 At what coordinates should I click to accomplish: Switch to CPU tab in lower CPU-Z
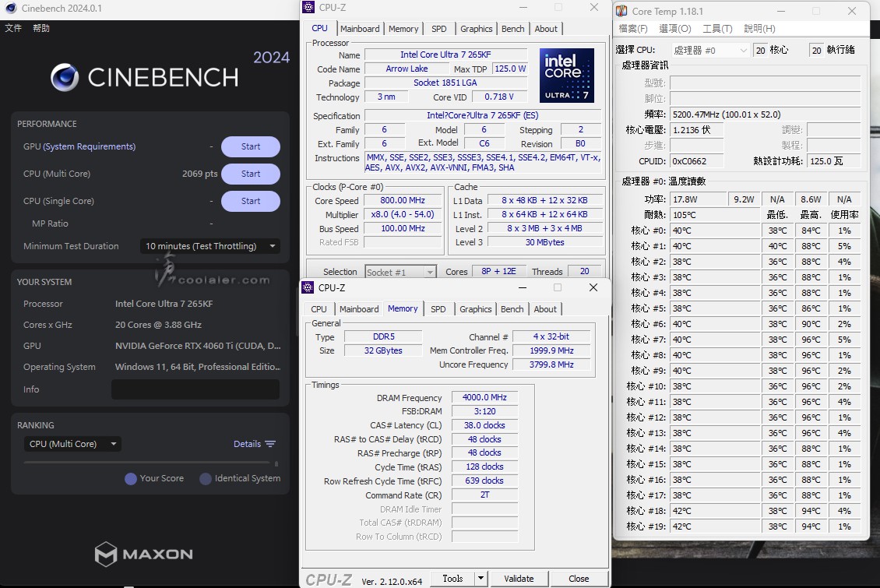(319, 309)
